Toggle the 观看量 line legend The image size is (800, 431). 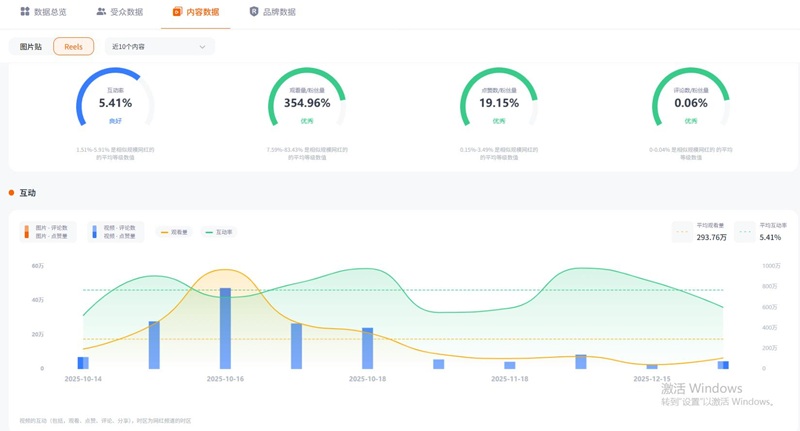click(174, 232)
